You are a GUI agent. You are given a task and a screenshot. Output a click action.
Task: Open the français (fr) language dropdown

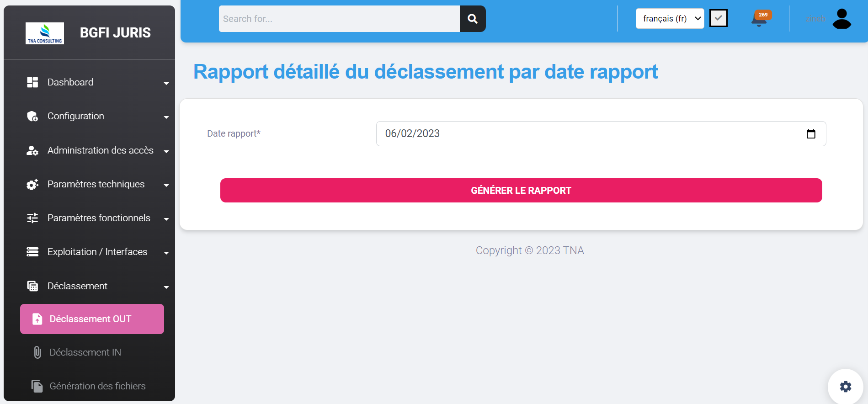click(670, 19)
